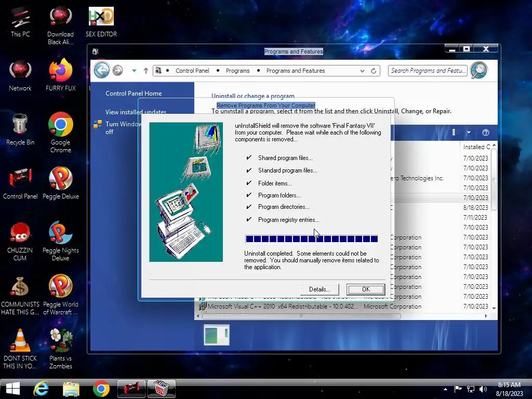Open Control Panel Home link
The image size is (532, 399).
[x=134, y=94]
